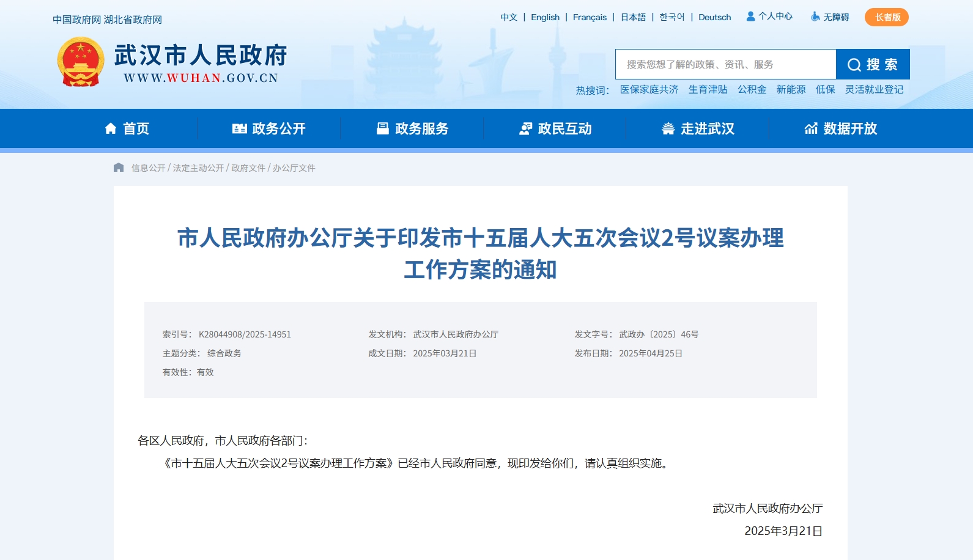Click hot search term 公积金
The width and height of the screenshot is (973, 560).
(752, 89)
